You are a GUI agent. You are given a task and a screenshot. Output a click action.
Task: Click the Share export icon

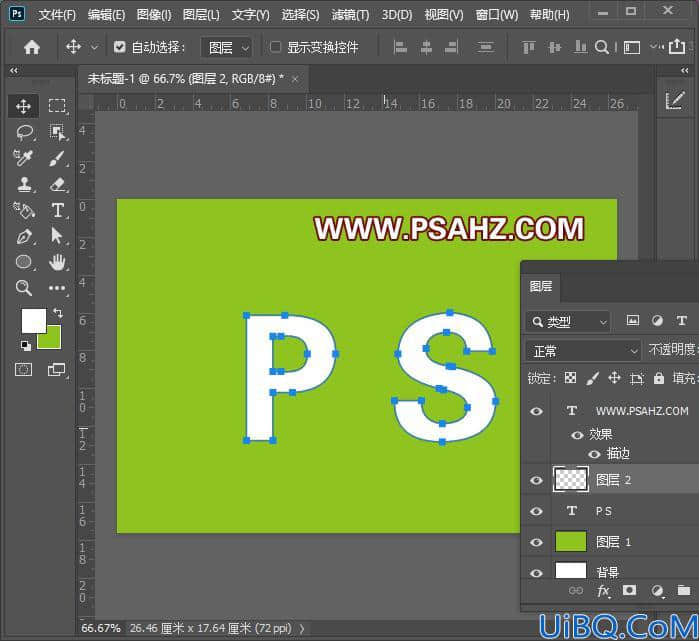(677, 46)
